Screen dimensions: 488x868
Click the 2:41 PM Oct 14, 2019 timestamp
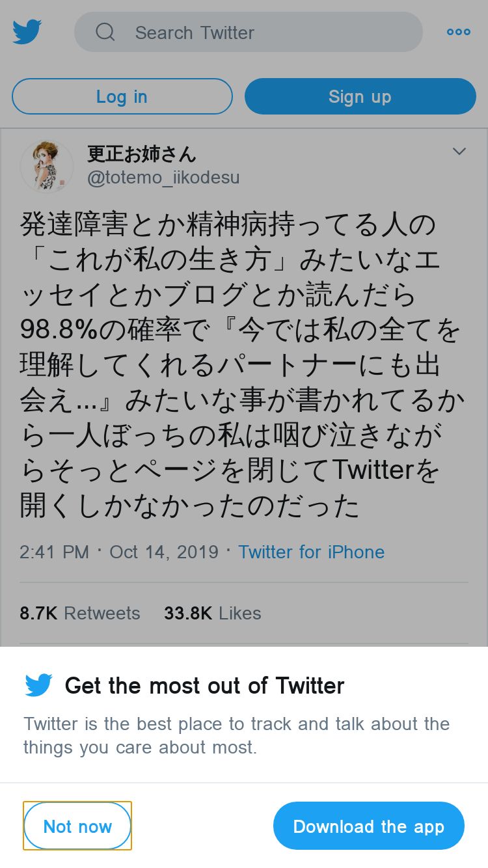[x=119, y=552]
